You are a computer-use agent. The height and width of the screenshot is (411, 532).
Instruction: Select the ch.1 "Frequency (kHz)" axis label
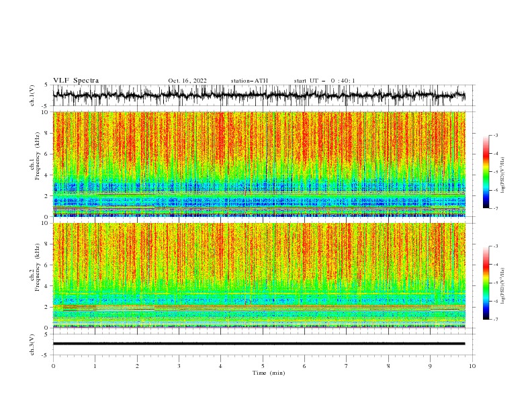38,156
